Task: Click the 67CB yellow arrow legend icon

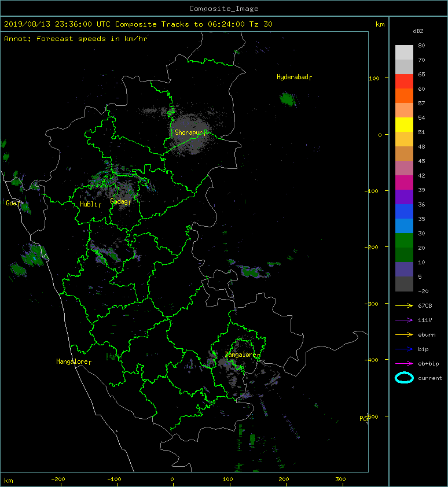Action: [404, 306]
